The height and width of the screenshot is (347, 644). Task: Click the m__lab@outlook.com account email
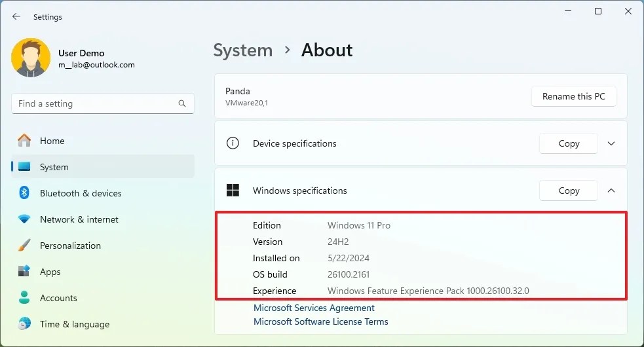point(96,65)
